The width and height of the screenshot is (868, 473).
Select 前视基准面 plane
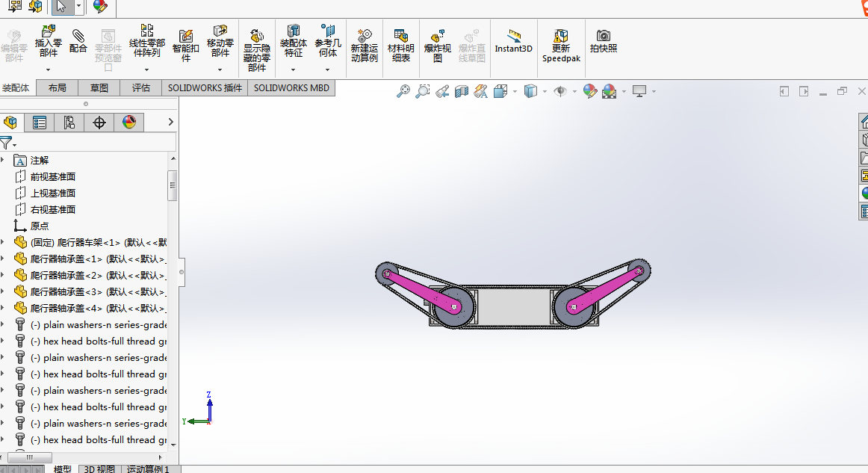coord(52,176)
